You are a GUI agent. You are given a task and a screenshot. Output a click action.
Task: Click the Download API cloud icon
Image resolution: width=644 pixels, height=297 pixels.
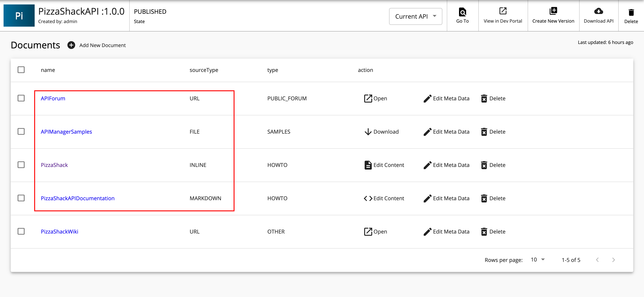pyautogui.click(x=598, y=11)
